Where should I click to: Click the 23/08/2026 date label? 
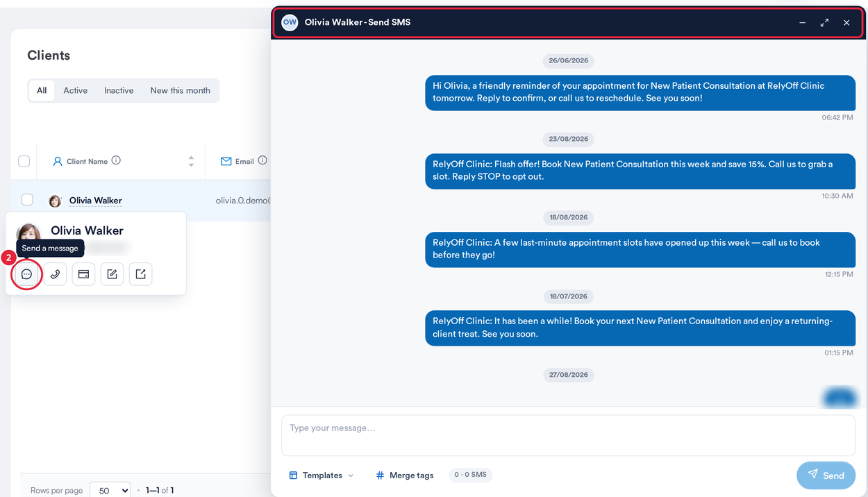point(569,139)
